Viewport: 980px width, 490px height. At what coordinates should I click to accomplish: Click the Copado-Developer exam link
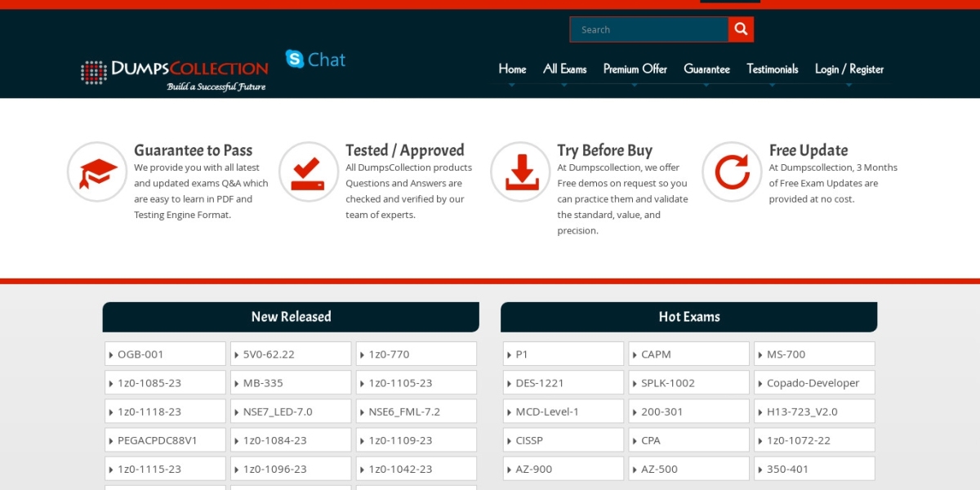click(813, 383)
